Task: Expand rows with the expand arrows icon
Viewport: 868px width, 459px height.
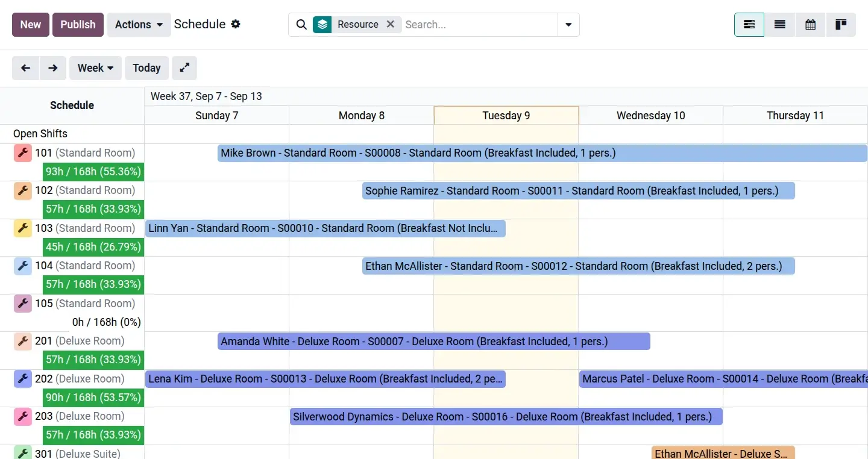Action: [x=184, y=68]
